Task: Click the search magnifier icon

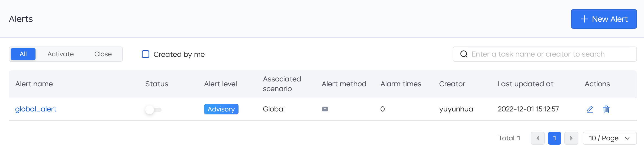Action: click(x=464, y=54)
